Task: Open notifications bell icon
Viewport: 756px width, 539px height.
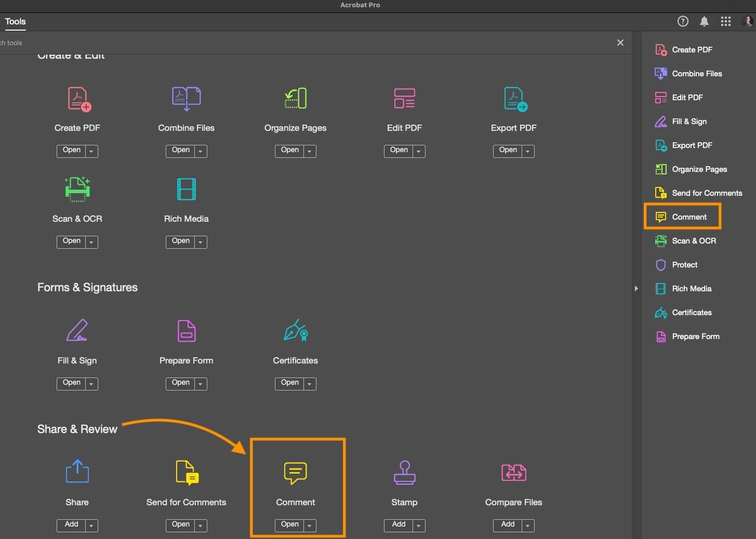Action: 704,21
